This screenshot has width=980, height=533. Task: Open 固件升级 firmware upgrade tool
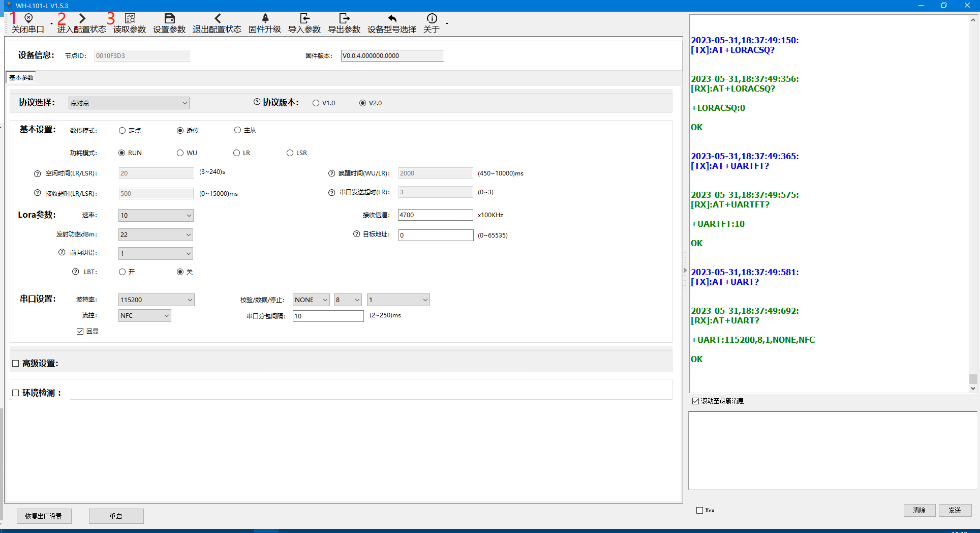pos(265,19)
